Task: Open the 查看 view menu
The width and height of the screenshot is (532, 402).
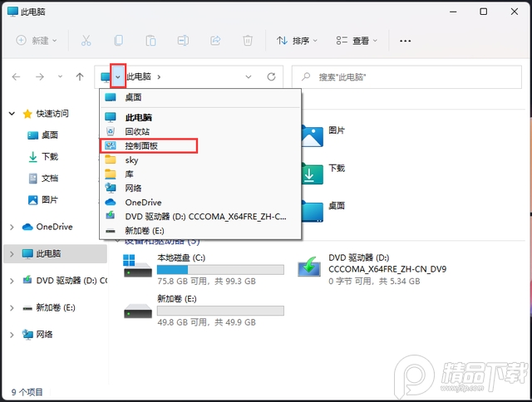Action: pyautogui.click(x=357, y=41)
